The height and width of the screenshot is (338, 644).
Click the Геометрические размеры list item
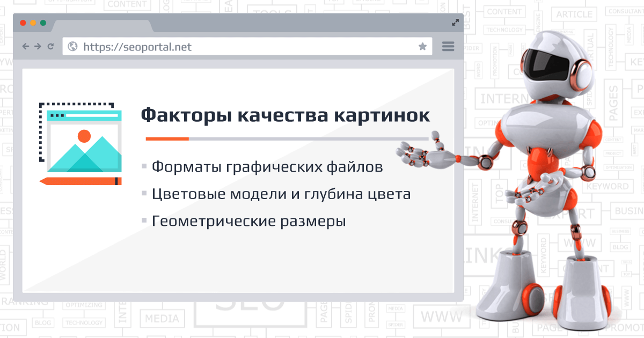click(x=248, y=221)
